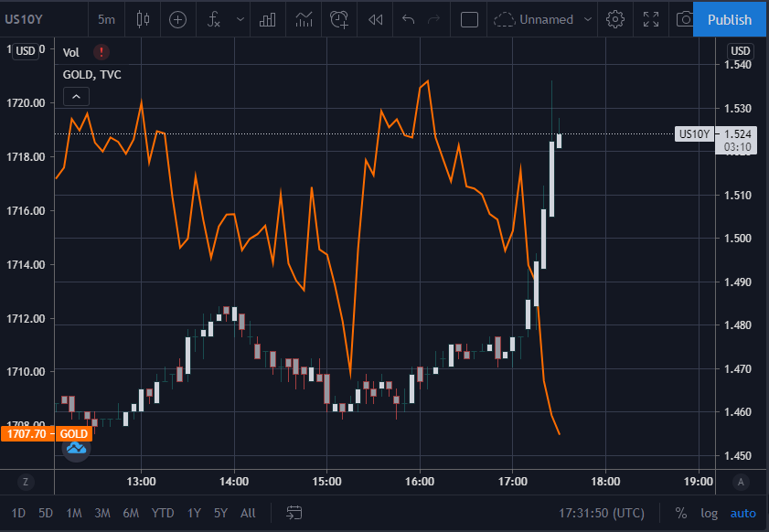The height and width of the screenshot is (532, 769).
Task: Set range to All
Action: [248, 513]
